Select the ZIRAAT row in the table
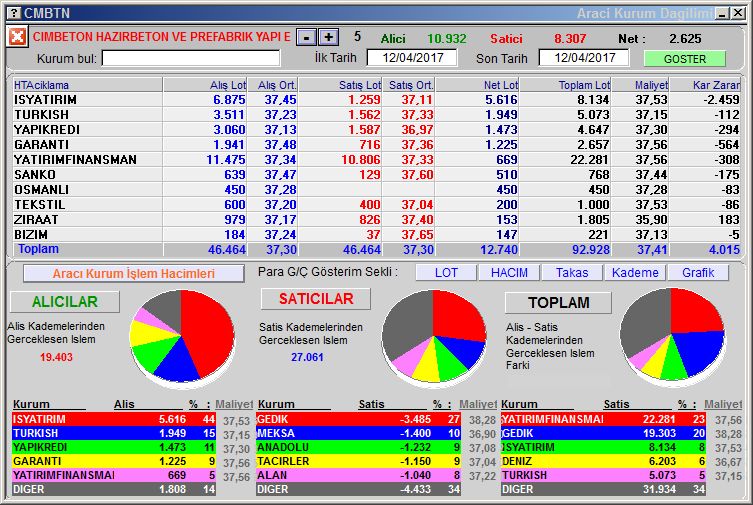Viewport: 753px width, 505px height. 376,219
